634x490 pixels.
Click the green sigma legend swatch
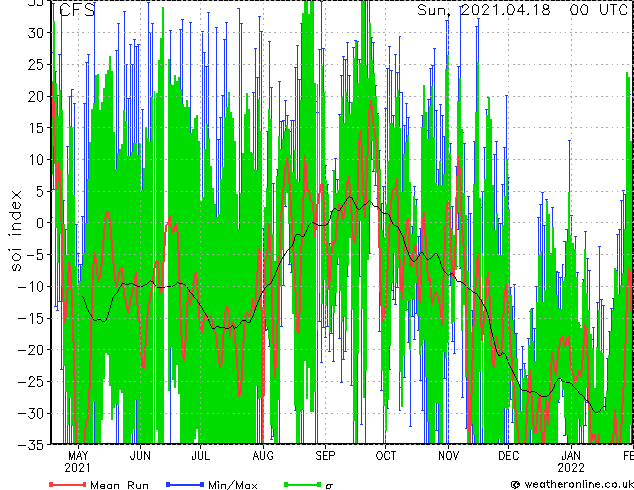tap(302, 484)
